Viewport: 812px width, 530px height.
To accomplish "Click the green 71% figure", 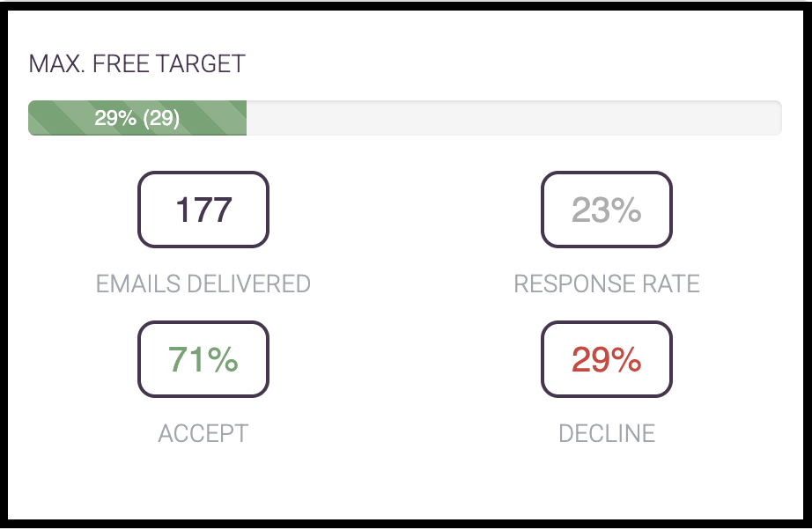I will coord(203,360).
